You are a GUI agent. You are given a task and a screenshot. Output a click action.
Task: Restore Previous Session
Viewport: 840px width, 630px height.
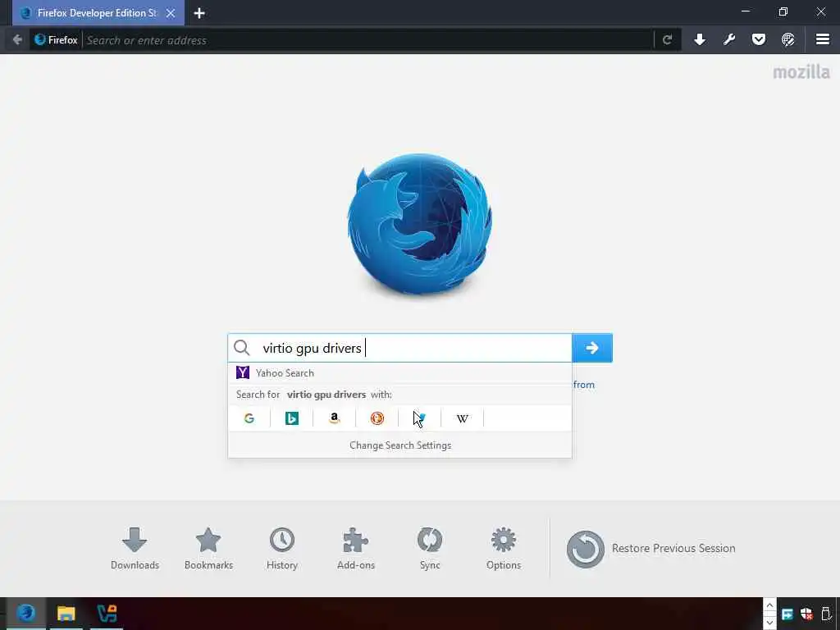651,549
